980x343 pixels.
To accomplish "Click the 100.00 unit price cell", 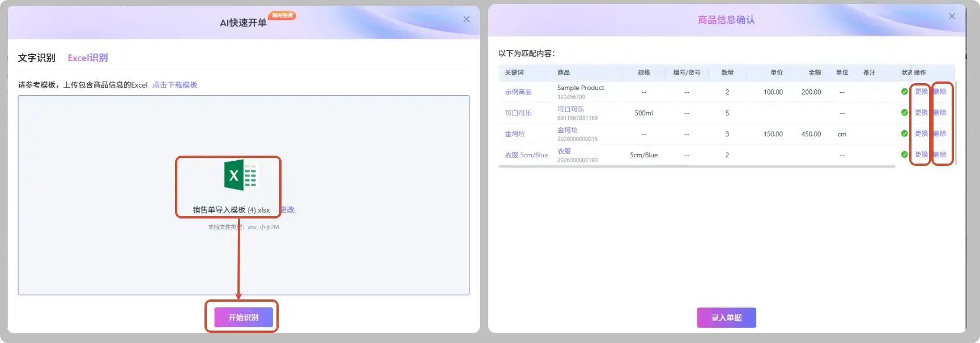I will coord(773,92).
